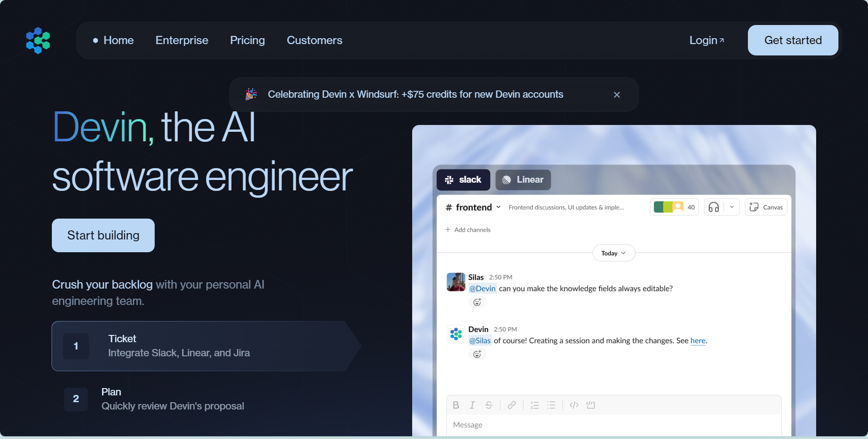Open the Customers nav item

coord(314,40)
